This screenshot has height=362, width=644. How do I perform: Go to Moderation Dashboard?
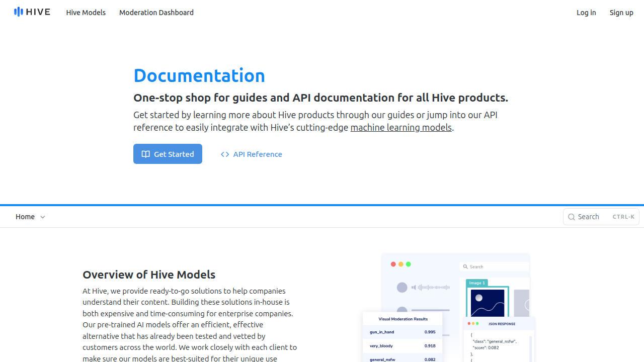point(156,13)
